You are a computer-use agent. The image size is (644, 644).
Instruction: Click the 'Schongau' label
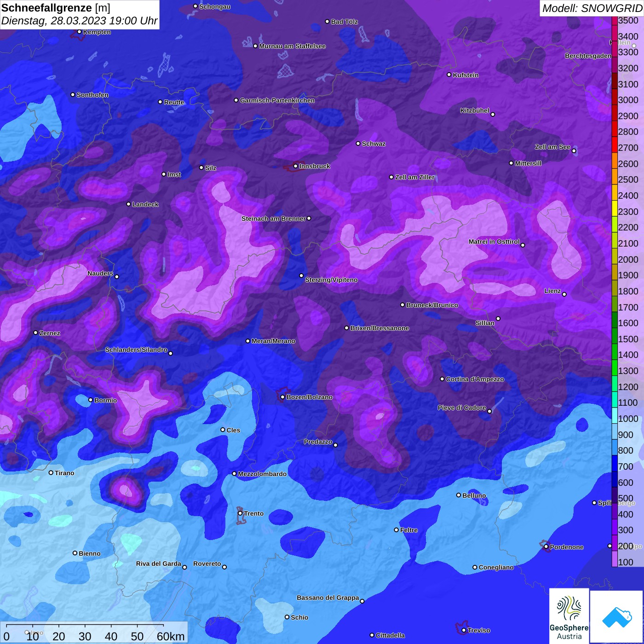click(215, 6)
